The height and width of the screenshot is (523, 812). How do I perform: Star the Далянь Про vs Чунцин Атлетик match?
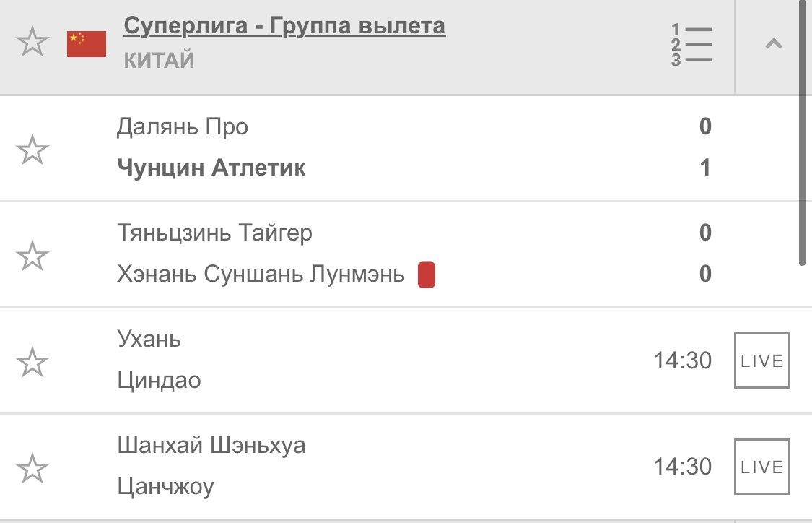tap(32, 150)
